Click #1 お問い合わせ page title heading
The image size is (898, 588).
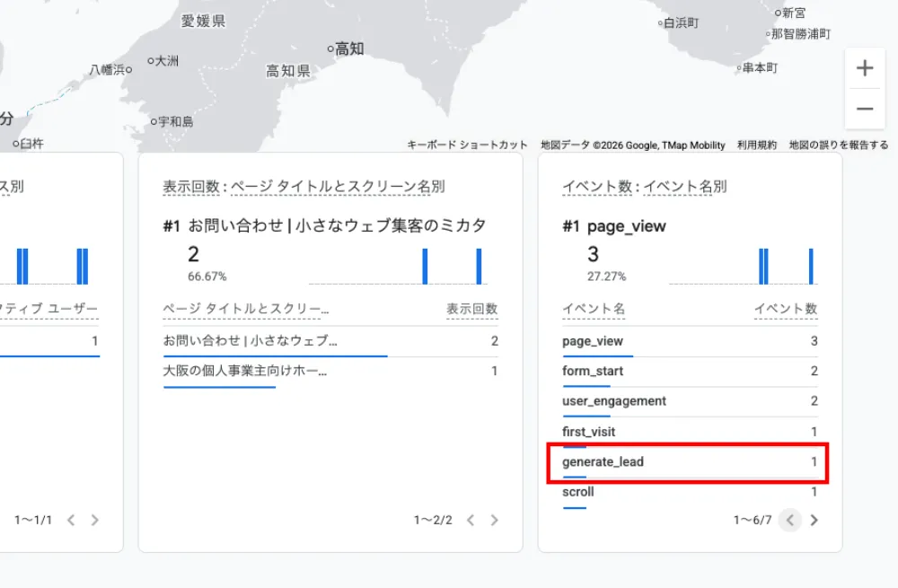pyautogui.click(x=324, y=225)
